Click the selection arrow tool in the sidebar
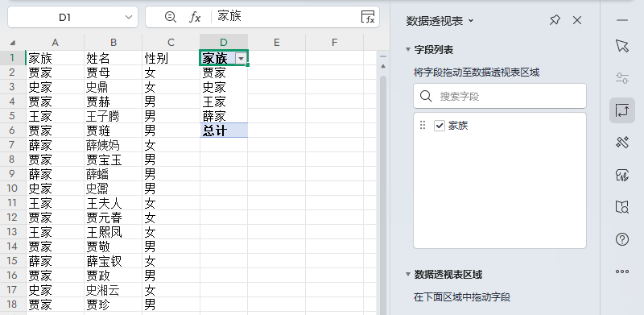The image size is (644, 315). pos(622,46)
